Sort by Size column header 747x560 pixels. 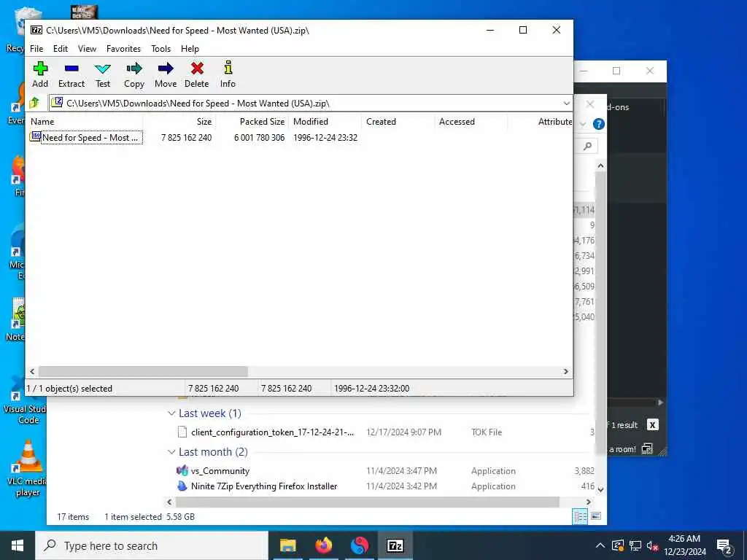tap(179, 122)
